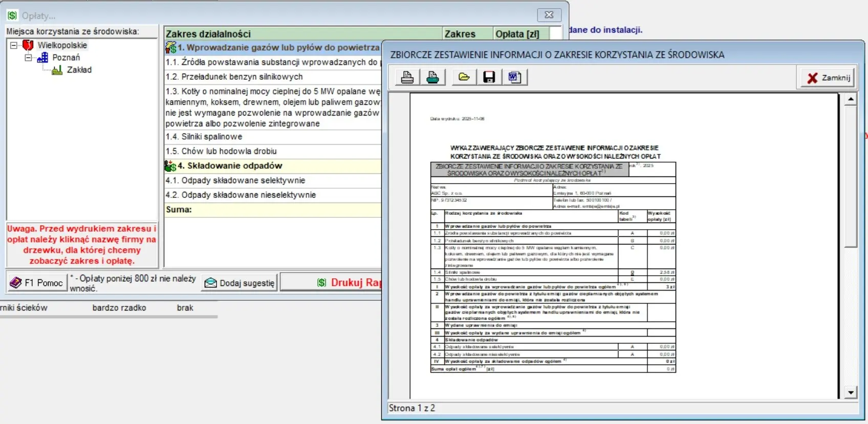Click the green printer setup icon
The image size is (868, 424).
(432, 77)
